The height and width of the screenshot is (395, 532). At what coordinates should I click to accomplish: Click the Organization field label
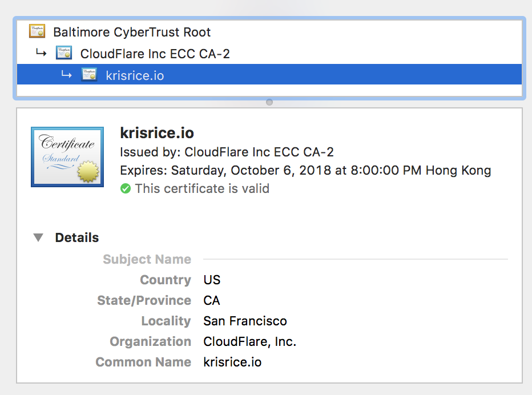[151, 342]
